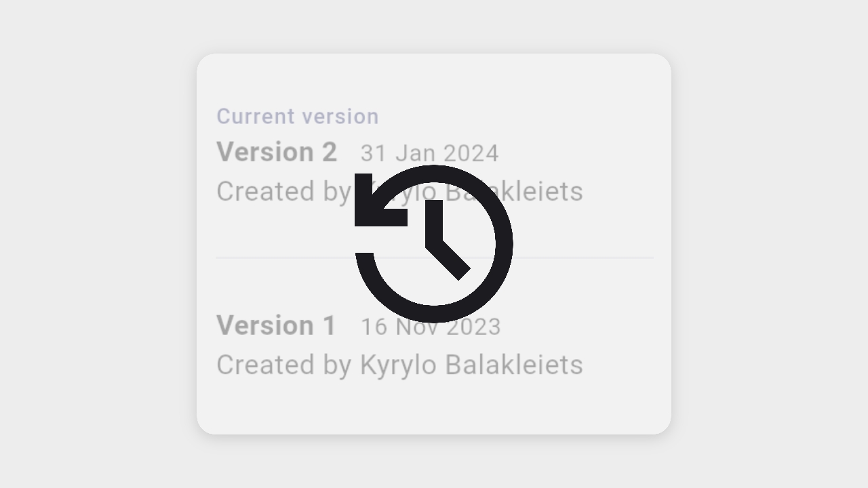Click the number 1 in Version 1 title

click(x=329, y=325)
